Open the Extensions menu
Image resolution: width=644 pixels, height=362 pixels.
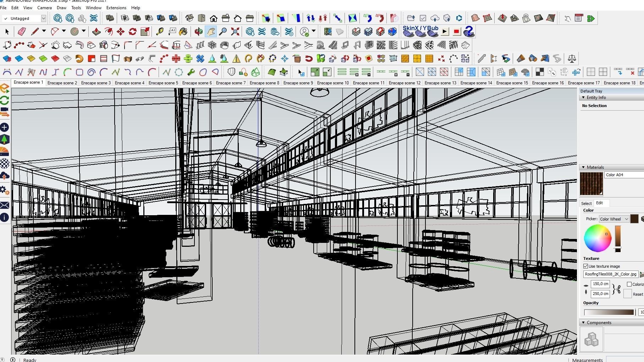click(116, 7)
